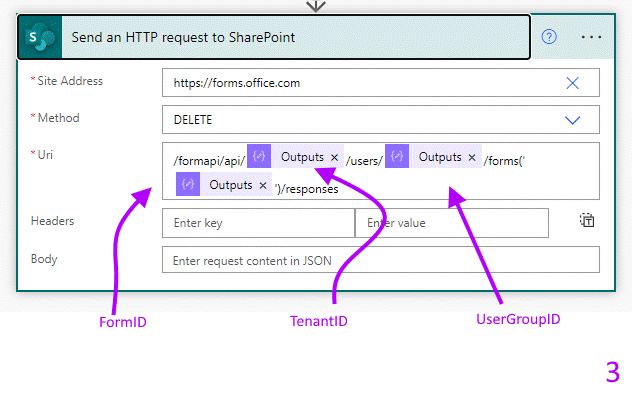Click the expression icon of Outputs after /formapi/api/
The image size is (632, 400).
coord(259,156)
